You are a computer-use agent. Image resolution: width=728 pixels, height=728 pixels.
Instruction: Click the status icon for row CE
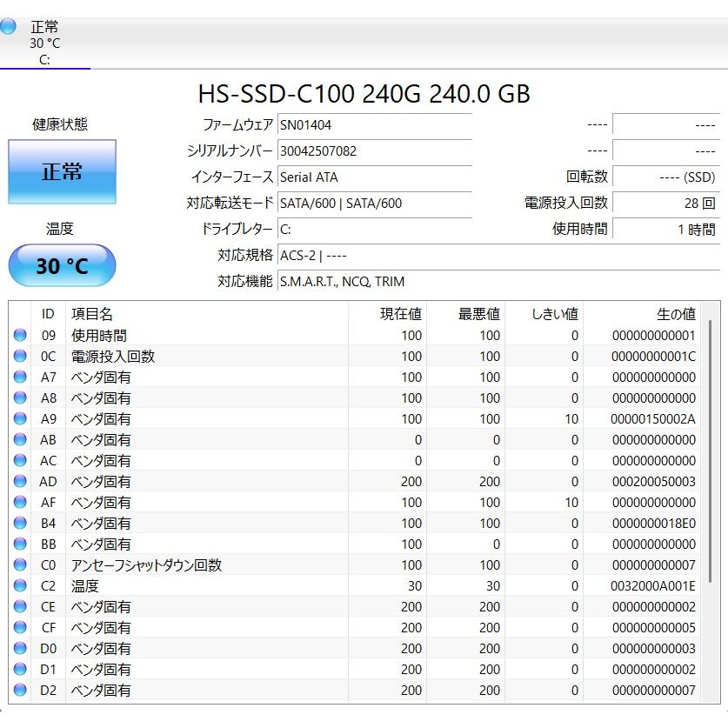pos(20,606)
